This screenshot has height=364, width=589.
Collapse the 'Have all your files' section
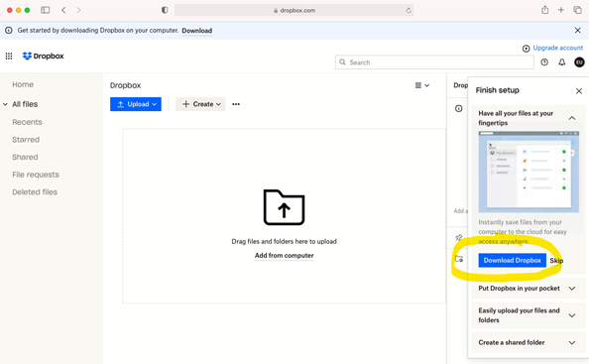coord(572,118)
